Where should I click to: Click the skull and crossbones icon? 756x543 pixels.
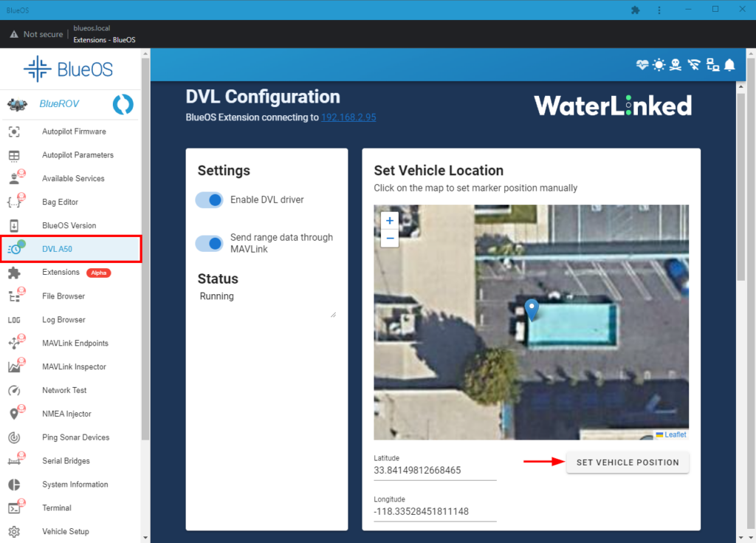click(676, 65)
